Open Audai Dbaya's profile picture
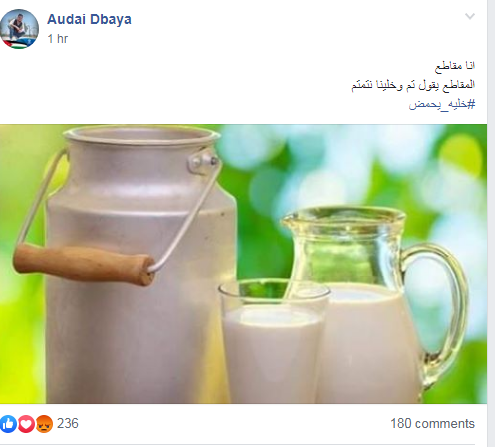Viewport: 495px width, 447px height. tap(19, 29)
